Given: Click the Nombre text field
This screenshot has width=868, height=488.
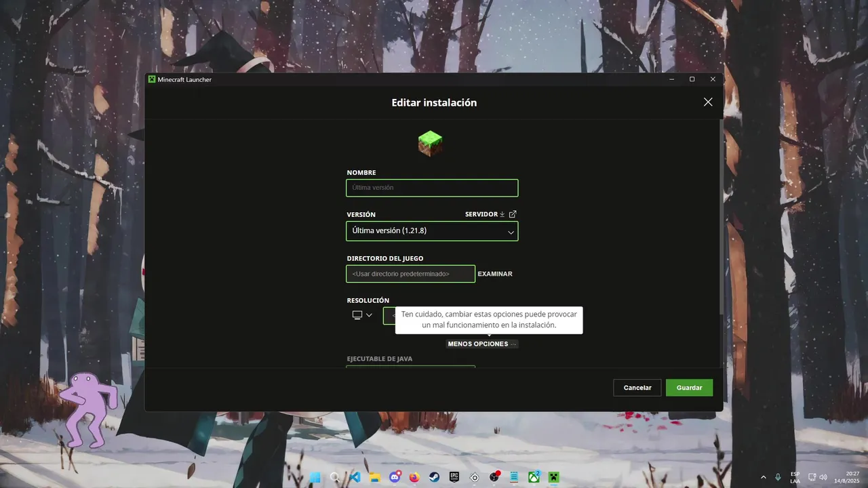Looking at the screenshot, I should click(432, 188).
